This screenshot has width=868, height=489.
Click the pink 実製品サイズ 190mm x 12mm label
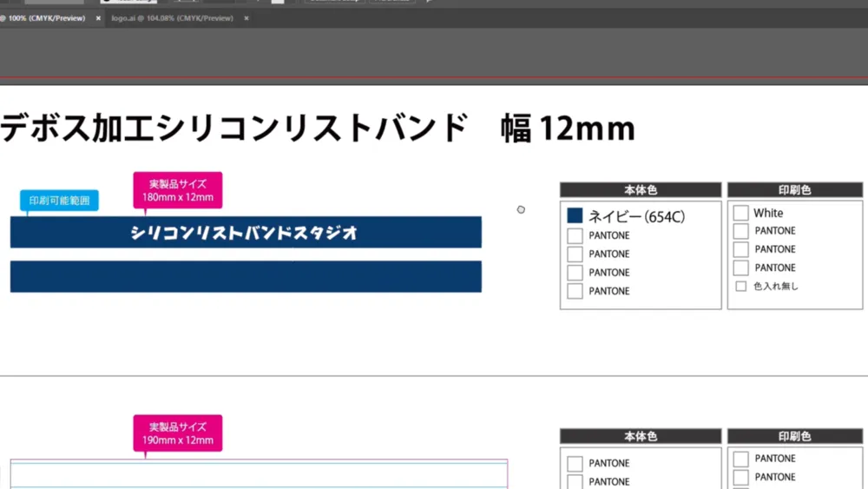pyautogui.click(x=178, y=433)
